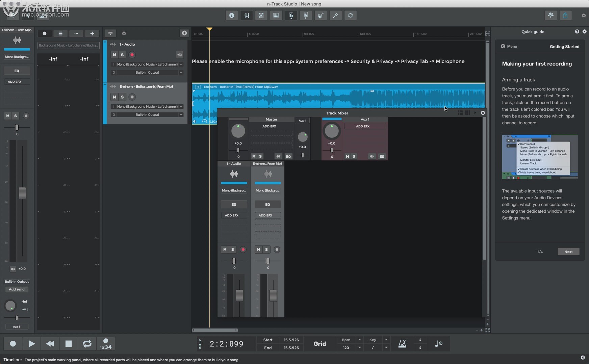Click the transport Rewind button
The image size is (589, 364).
click(50, 344)
